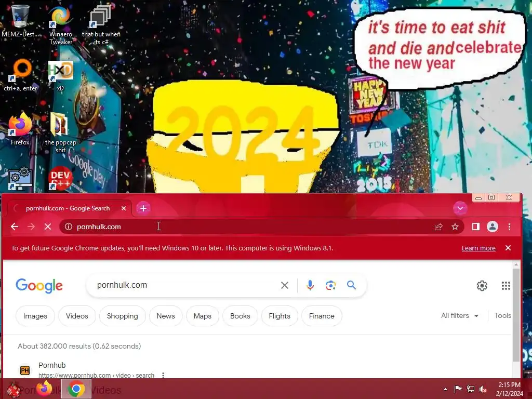The image size is (532, 399).
Task: Open the gear-and-monitor settings desktop shortcut
Action: coord(20,178)
